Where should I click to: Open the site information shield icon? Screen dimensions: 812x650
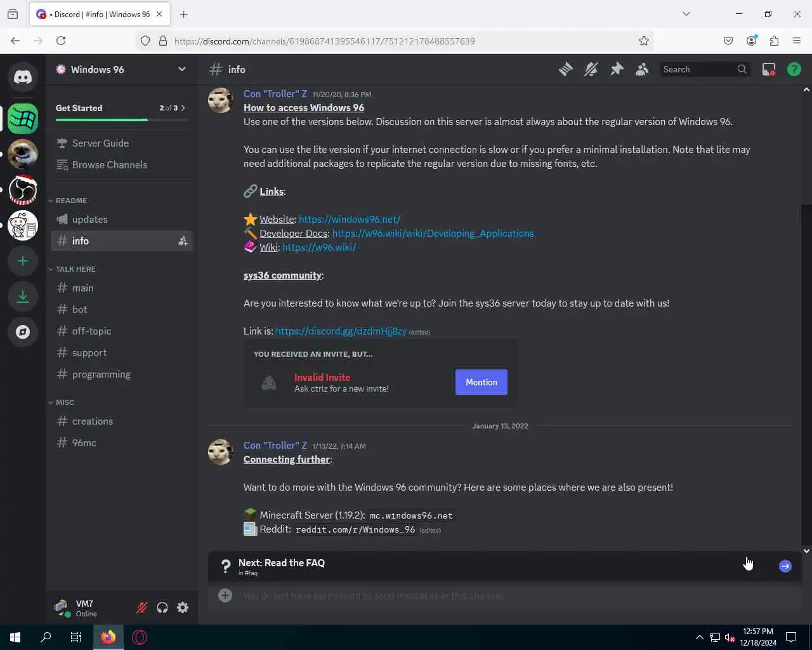[145, 41]
